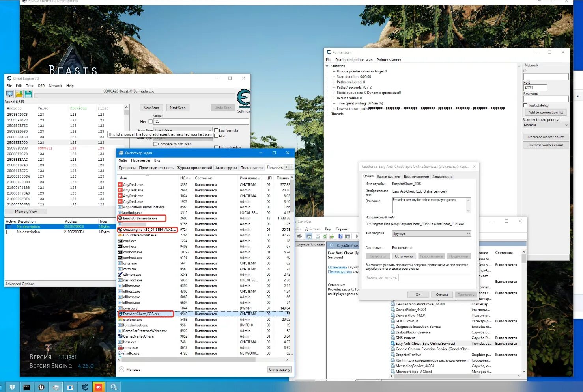Click the explorer.exe process icon
This screenshot has width=583, height=392.
pos(120,320)
